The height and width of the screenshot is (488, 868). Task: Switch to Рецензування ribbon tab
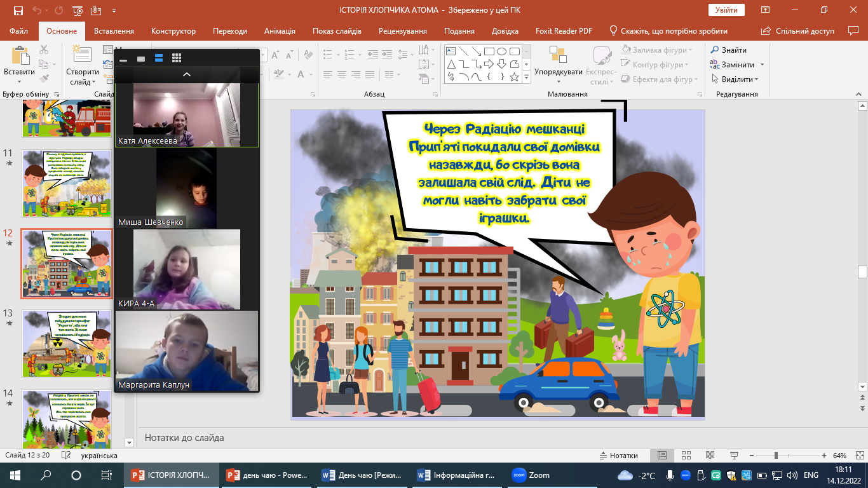(403, 31)
